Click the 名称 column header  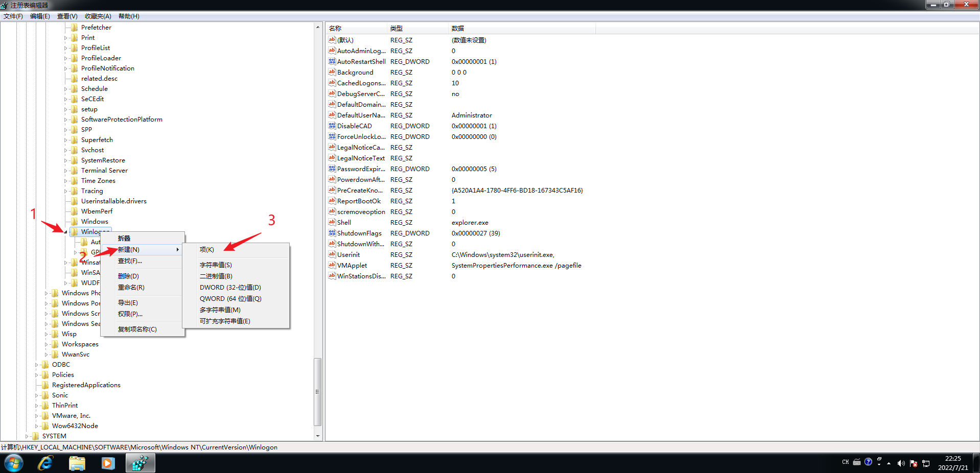[356, 29]
